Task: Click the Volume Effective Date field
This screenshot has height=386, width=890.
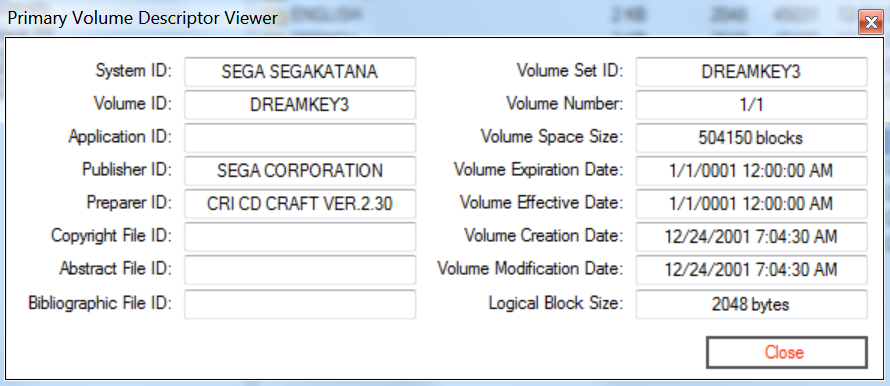Action: (x=751, y=204)
